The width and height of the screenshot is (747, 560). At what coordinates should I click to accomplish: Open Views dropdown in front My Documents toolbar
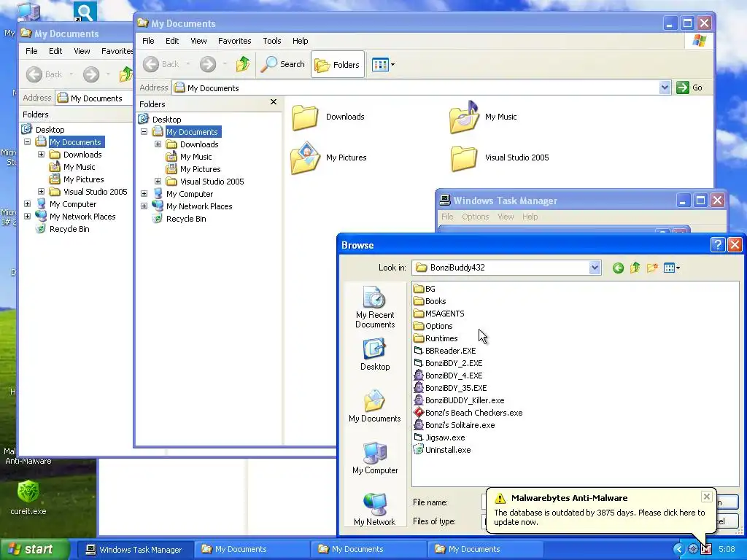pyautogui.click(x=383, y=64)
